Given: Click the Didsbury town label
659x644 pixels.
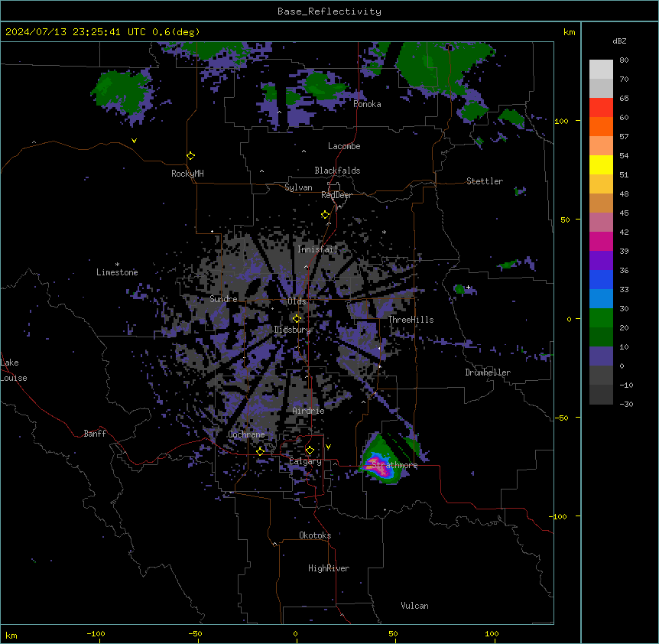Looking at the screenshot, I should [293, 330].
